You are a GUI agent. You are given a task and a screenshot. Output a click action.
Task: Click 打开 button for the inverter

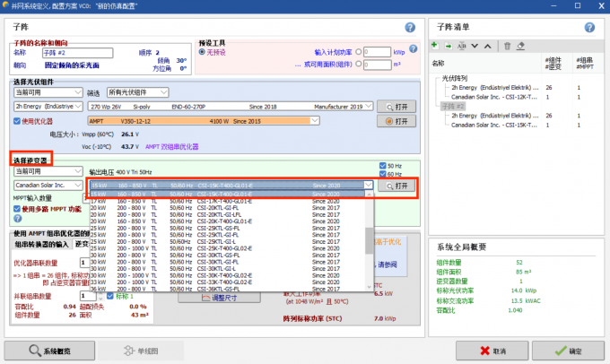coord(396,186)
